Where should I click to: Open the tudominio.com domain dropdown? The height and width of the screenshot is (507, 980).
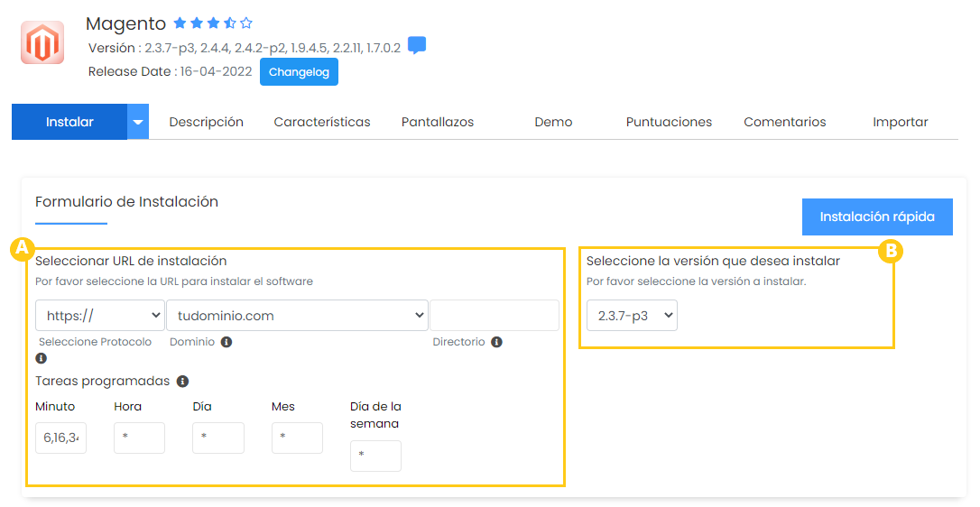click(297, 316)
